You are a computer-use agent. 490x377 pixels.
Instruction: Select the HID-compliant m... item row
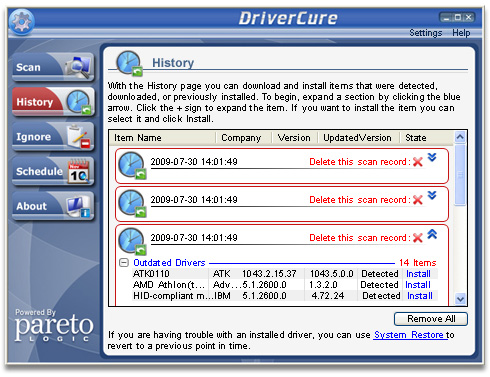coord(285,296)
